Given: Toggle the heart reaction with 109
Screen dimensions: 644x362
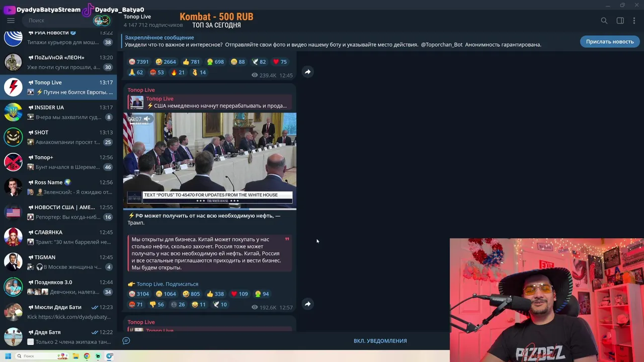Looking at the screenshot, I should pyautogui.click(x=239, y=294).
